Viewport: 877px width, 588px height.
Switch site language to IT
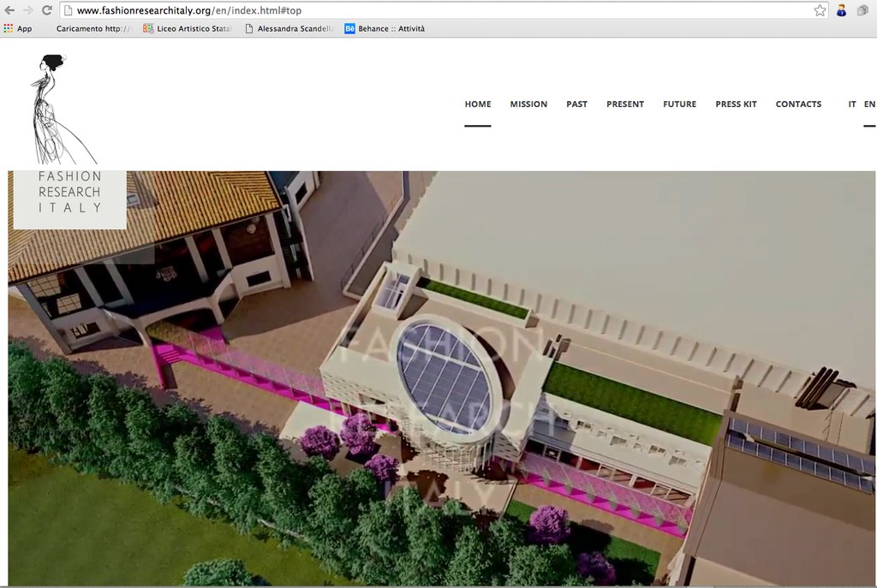point(852,104)
